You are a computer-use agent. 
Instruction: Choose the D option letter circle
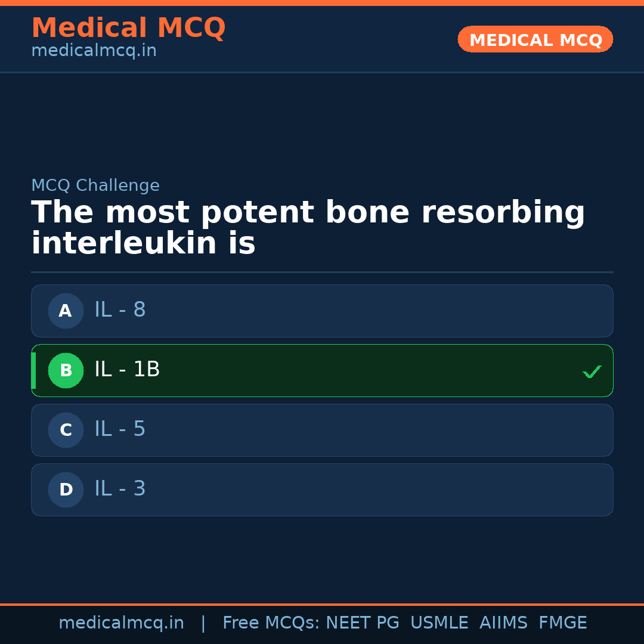[x=66, y=490]
